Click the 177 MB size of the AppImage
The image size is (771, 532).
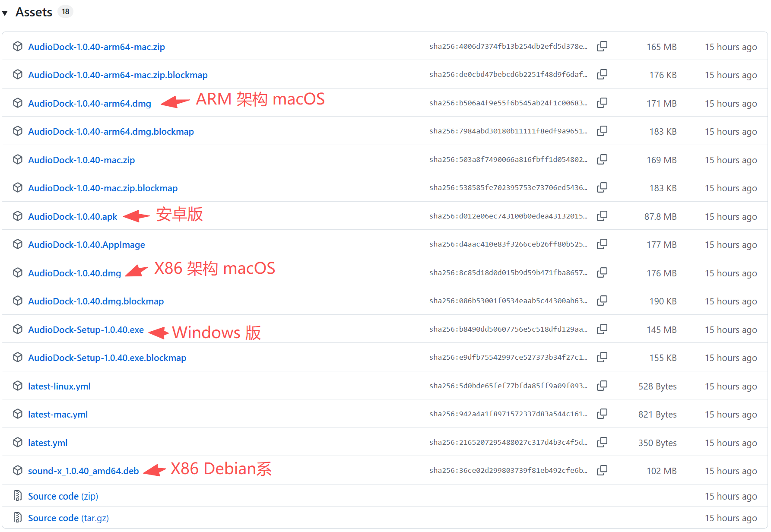coord(661,245)
